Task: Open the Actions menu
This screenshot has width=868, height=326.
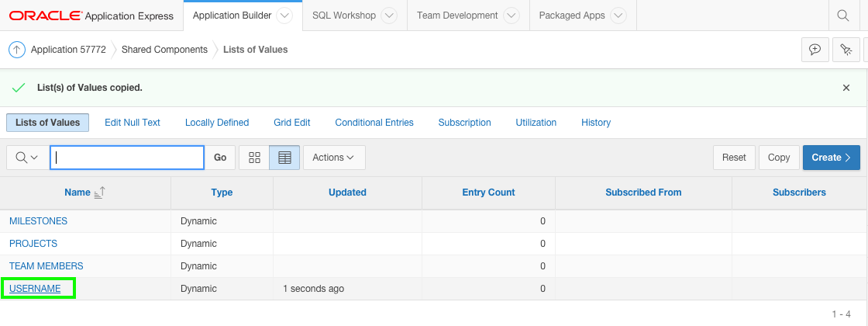Action: click(x=333, y=158)
